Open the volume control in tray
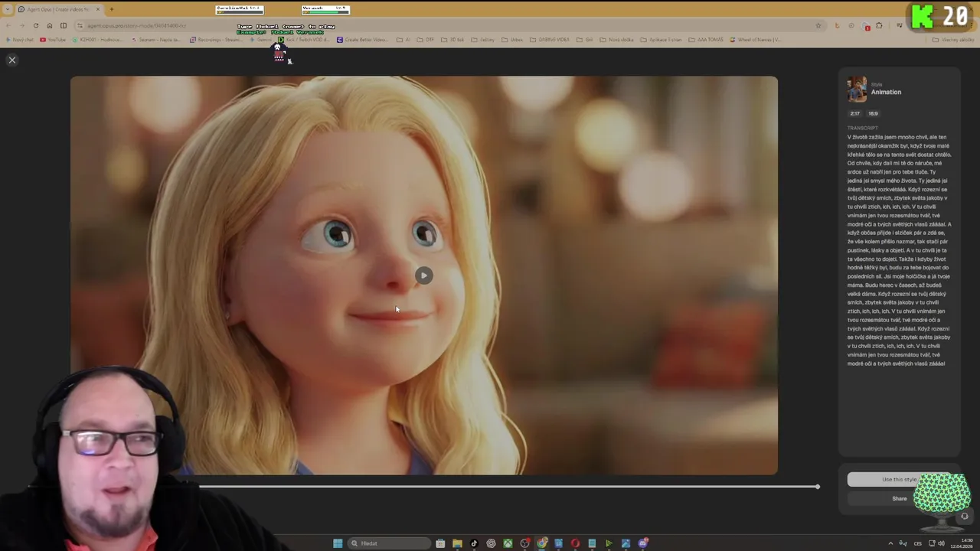Viewport: 980px width, 551px height. click(x=942, y=543)
